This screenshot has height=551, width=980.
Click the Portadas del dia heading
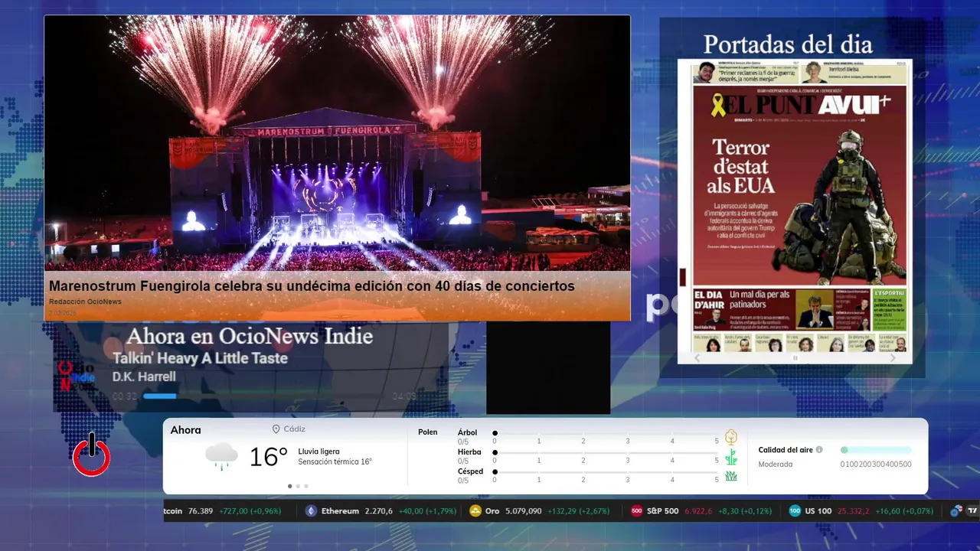[788, 44]
